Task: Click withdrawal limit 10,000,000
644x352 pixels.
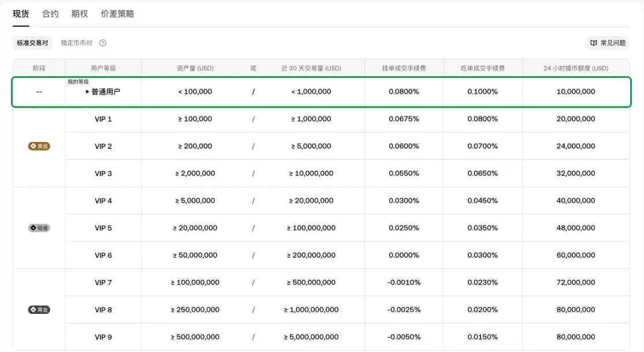Action: pos(576,92)
